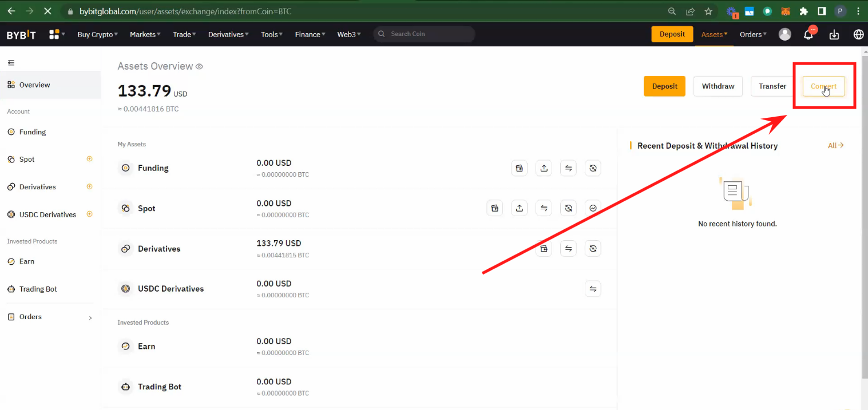Open the Chrome three-dot menu
The image size is (868, 410).
pos(858,11)
